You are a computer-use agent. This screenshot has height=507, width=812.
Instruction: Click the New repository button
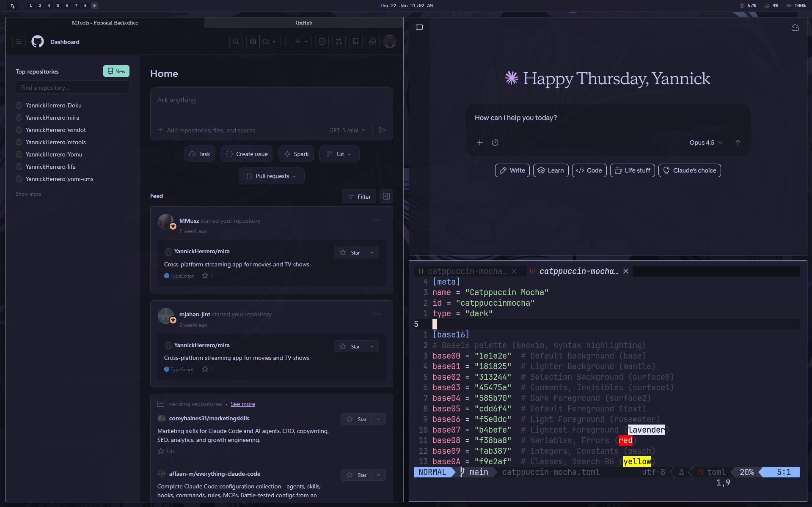pos(116,71)
